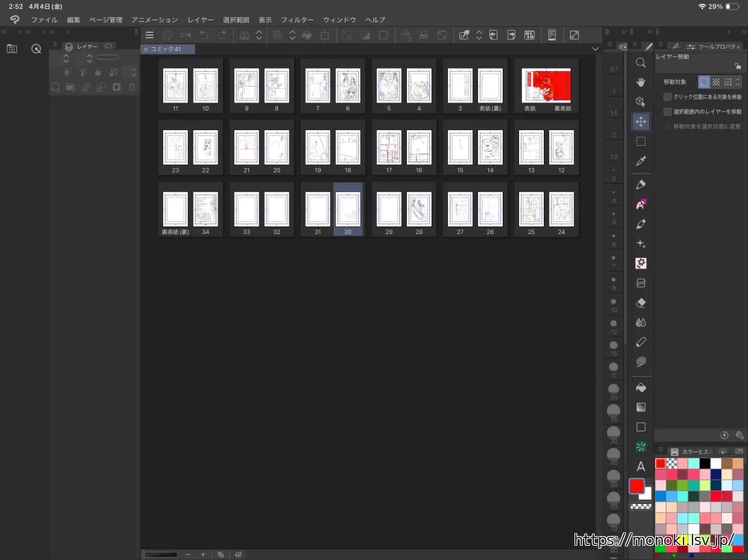Expand the 移動対象 options stepper
This screenshot has height=560, width=748.
tap(739, 81)
